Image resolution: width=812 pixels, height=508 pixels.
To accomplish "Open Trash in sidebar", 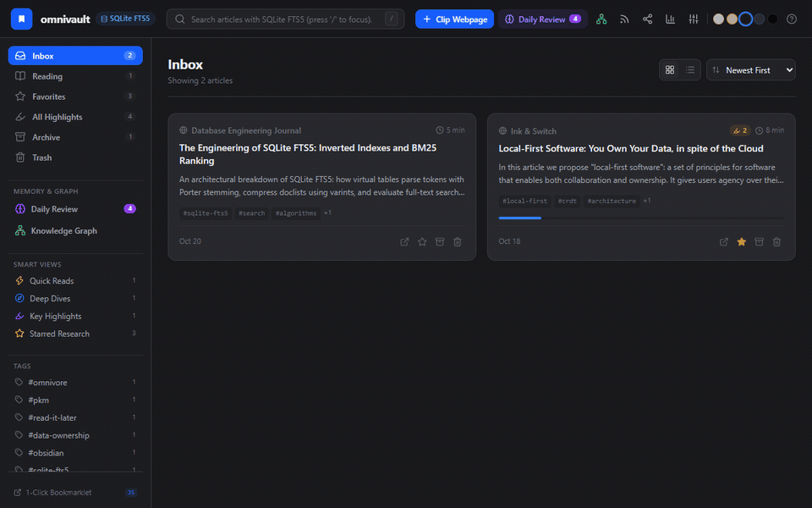I will click(75, 157).
